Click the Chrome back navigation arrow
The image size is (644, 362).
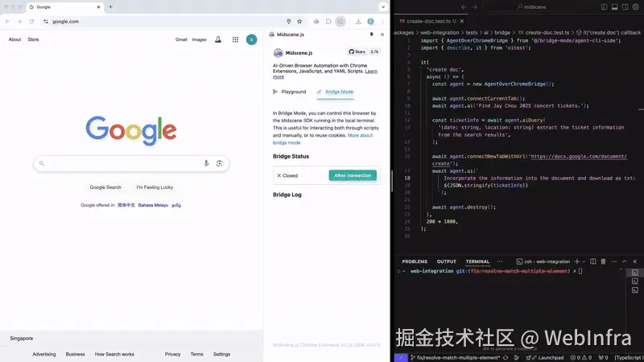7,22
